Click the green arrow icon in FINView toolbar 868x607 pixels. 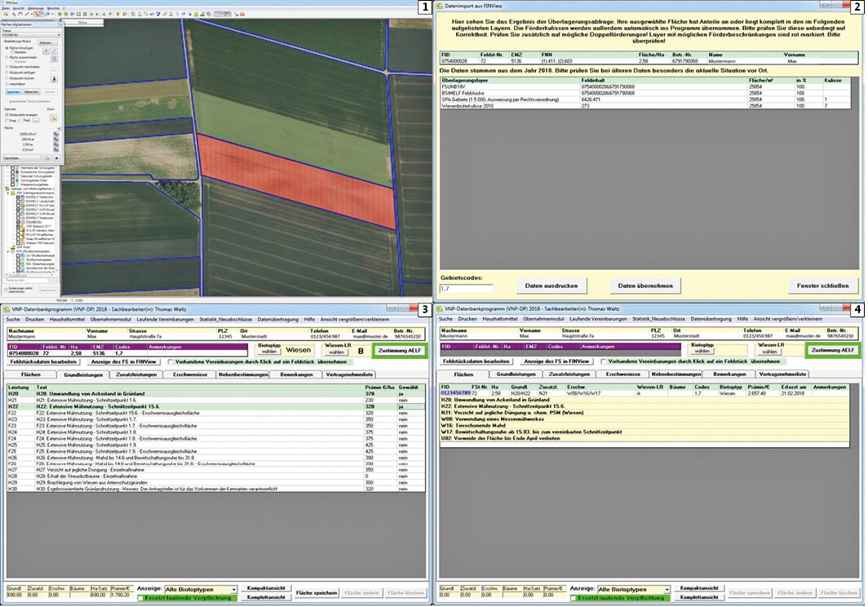[60, 14]
